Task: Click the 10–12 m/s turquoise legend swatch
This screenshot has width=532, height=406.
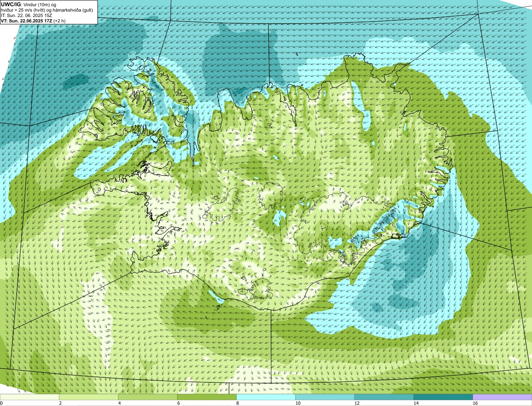Action: point(325,397)
